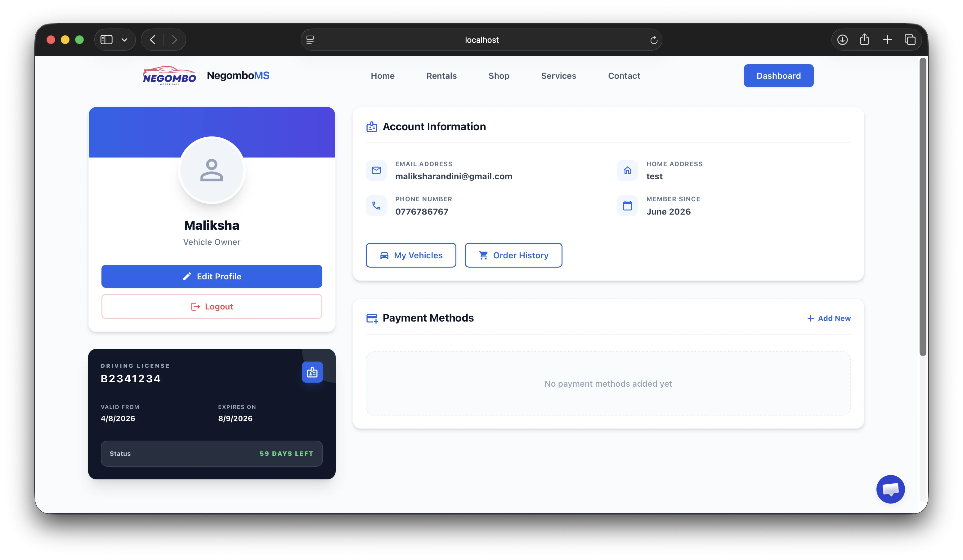Click the member since calendar icon
963x560 pixels.
[x=627, y=206]
